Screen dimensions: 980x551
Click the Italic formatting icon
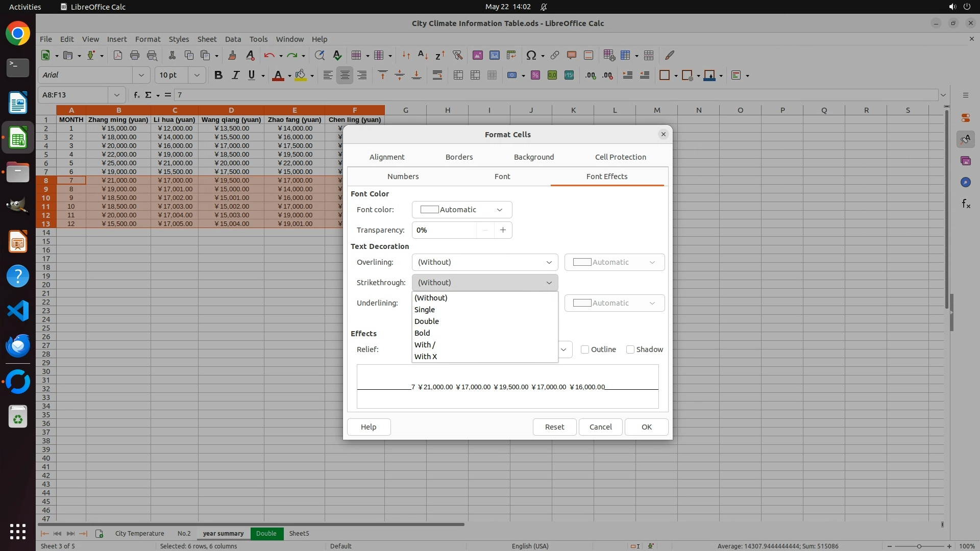[x=235, y=76]
